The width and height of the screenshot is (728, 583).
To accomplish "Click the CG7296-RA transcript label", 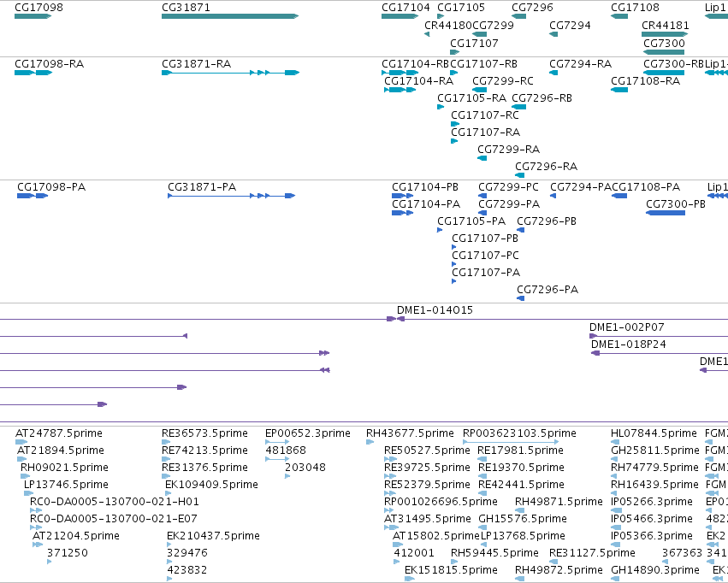I will [x=546, y=166].
